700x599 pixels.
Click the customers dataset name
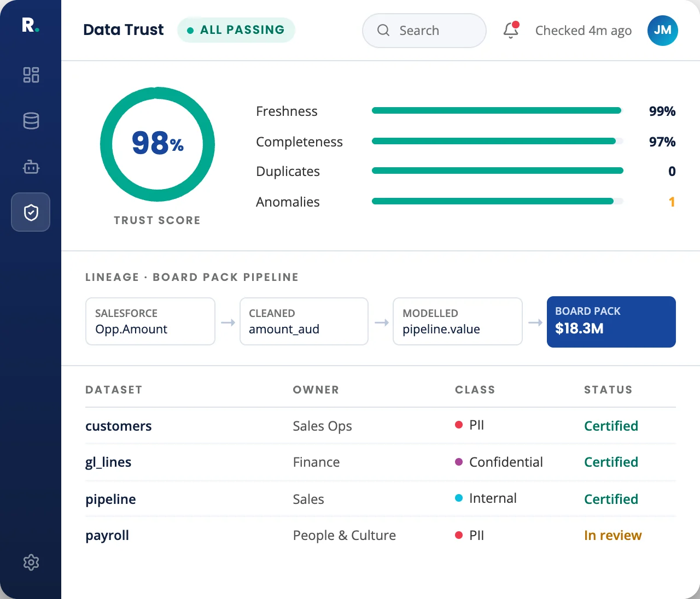tap(119, 426)
